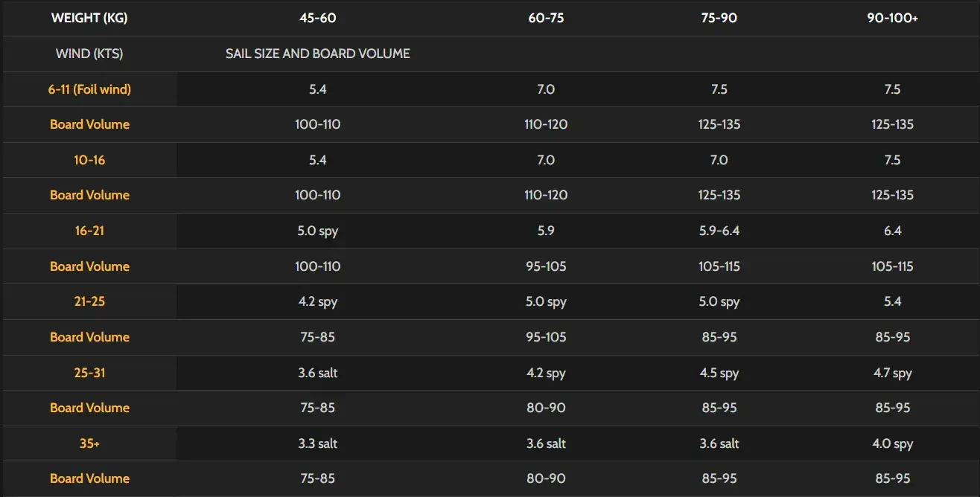
Task: Select the 6-11 (Foil wind) row label
Action: 89,89
